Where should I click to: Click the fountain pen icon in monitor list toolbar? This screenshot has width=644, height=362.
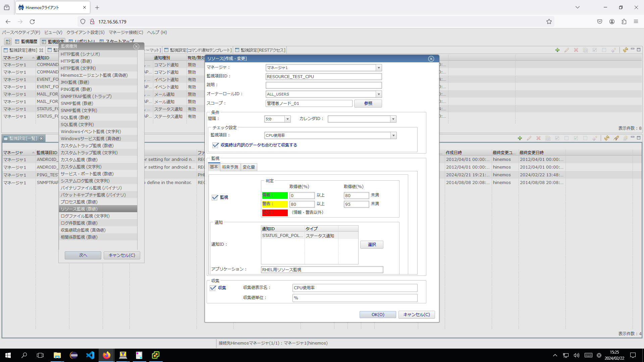(616, 138)
